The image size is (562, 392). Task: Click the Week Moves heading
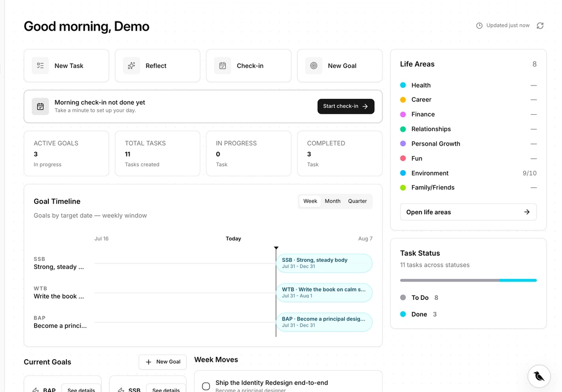point(216,360)
